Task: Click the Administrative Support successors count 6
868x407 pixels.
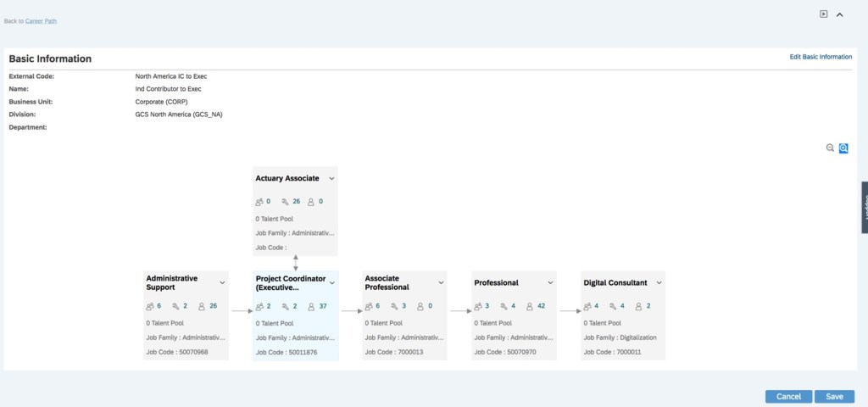Action: point(159,306)
